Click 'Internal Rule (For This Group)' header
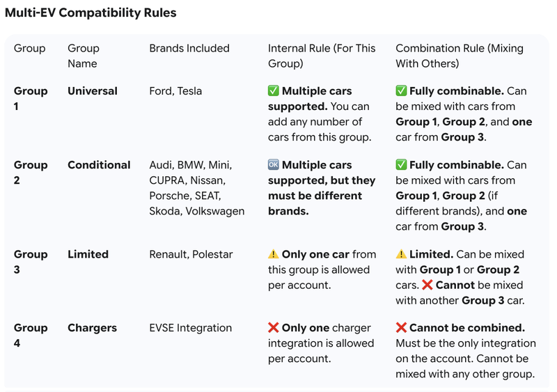557x392 pixels. pos(321,56)
